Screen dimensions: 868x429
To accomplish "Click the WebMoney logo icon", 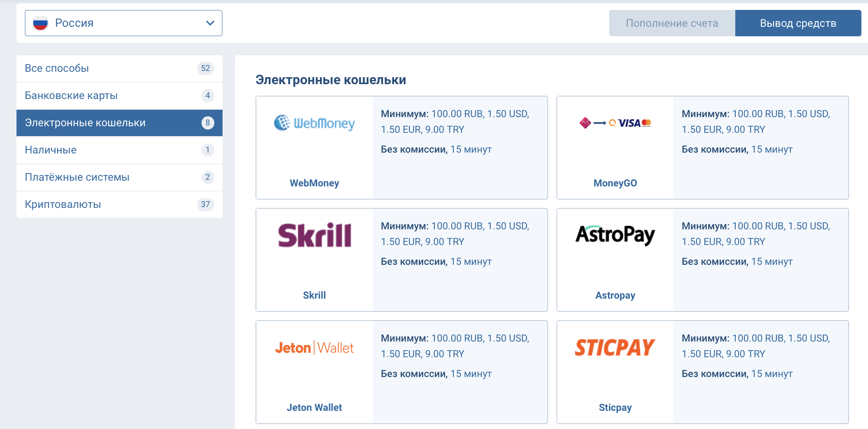I will pos(314,123).
